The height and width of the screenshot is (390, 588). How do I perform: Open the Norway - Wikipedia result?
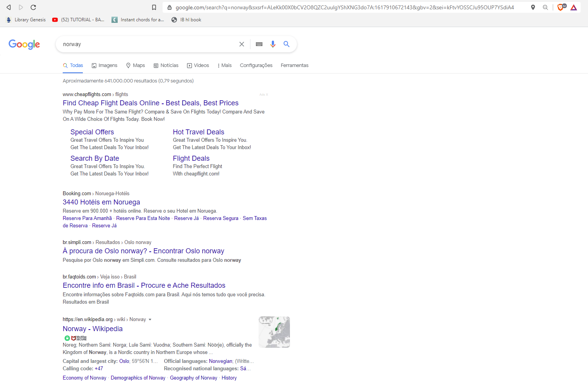(x=93, y=329)
